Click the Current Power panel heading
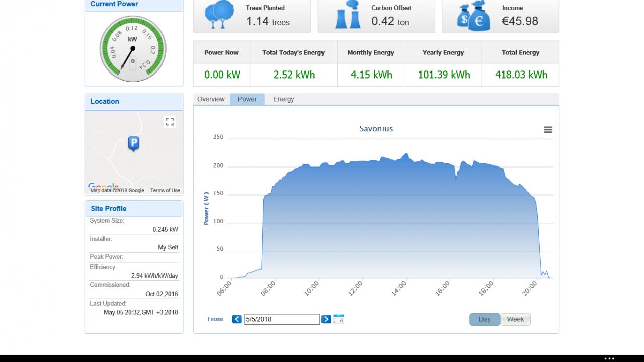 click(x=114, y=4)
